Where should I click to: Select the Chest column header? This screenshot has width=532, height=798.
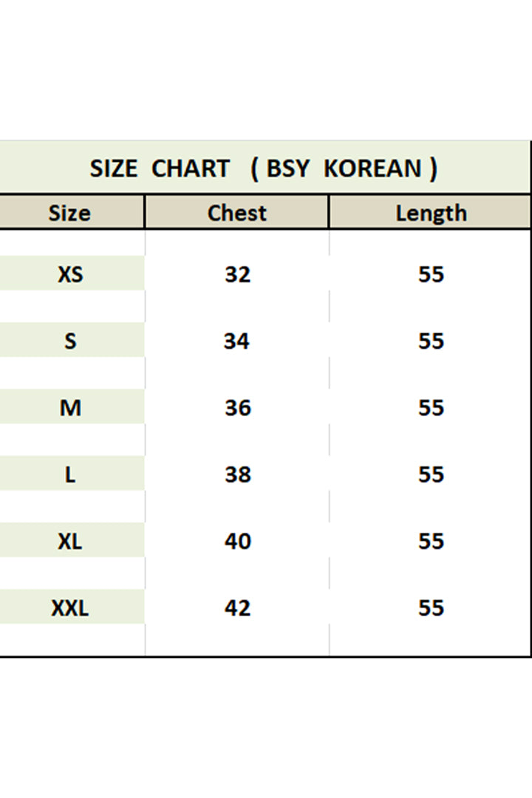point(236,213)
